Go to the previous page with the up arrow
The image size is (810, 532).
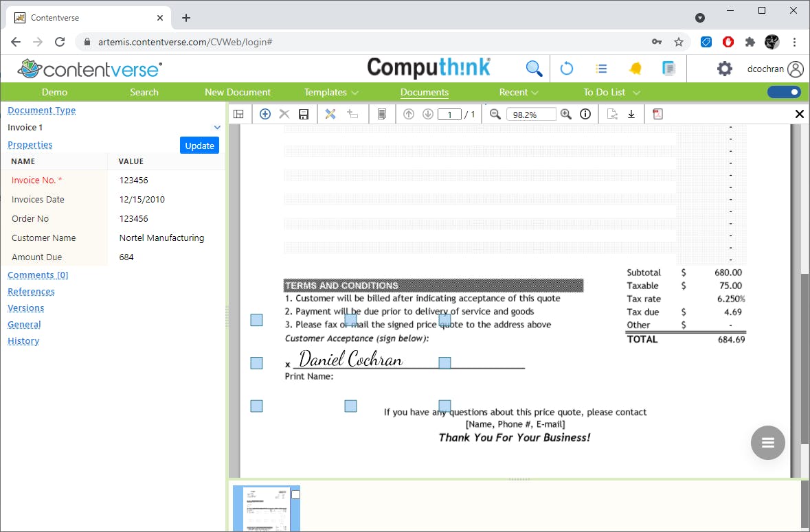point(409,114)
